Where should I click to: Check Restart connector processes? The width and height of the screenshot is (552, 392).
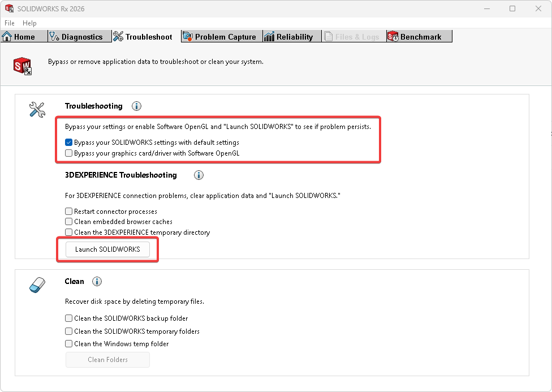(68, 212)
